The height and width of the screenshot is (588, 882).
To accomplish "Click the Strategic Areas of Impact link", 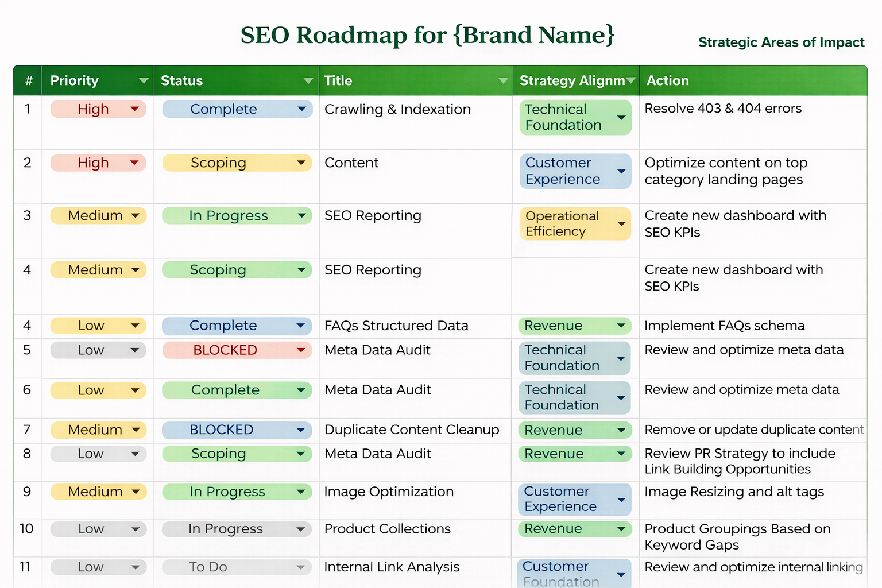I will click(781, 42).
